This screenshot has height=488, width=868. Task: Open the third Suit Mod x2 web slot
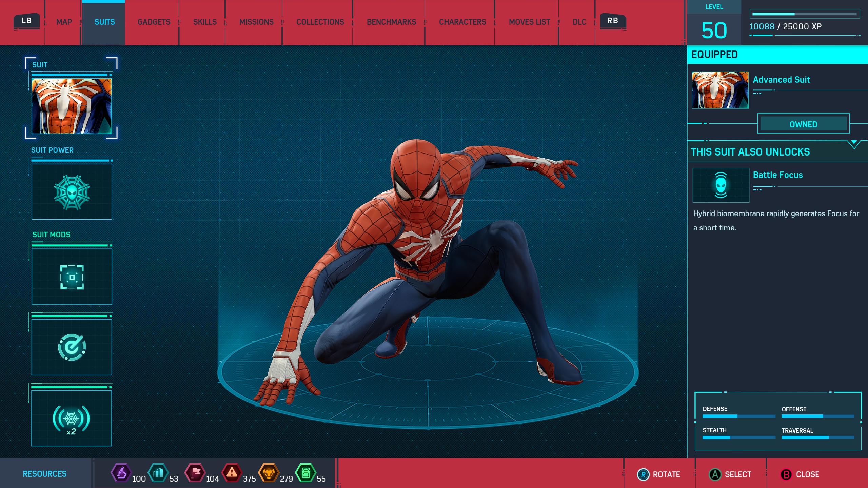pos(72,418)
